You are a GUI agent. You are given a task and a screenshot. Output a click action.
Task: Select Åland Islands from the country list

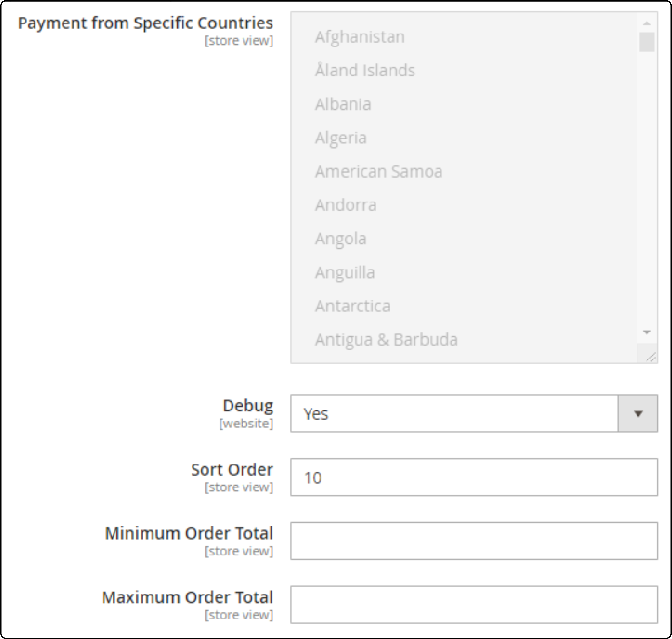click(x=364, y=70)
